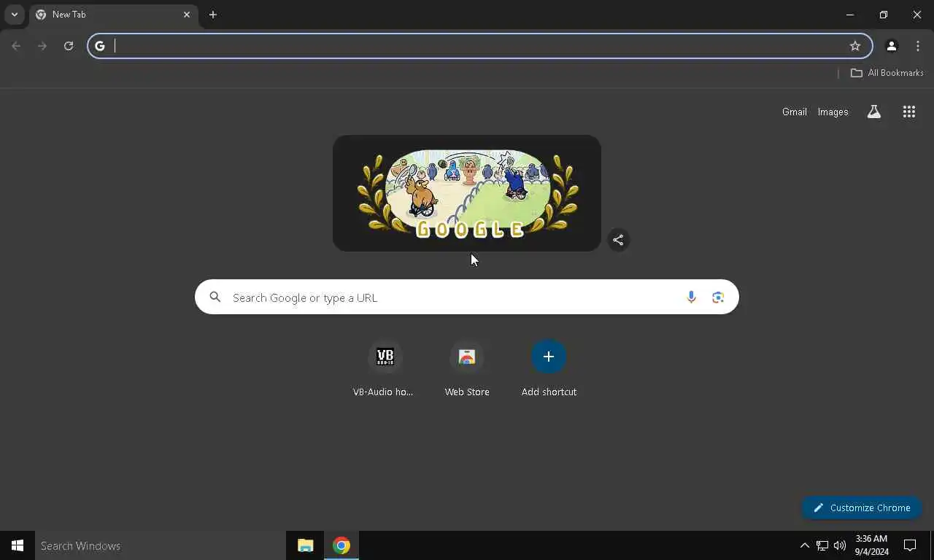Open the Images link
The height and width of the screenshot is (560, 934).
click(x=833, y=112)
